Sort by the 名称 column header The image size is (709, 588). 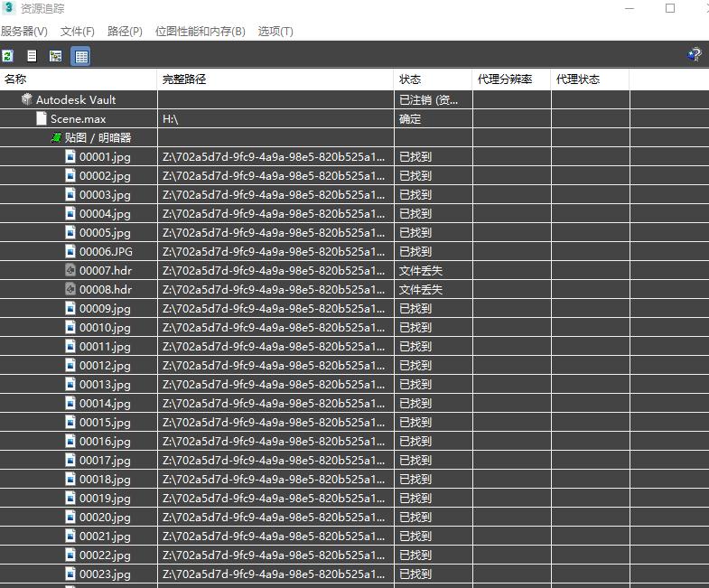79,79
